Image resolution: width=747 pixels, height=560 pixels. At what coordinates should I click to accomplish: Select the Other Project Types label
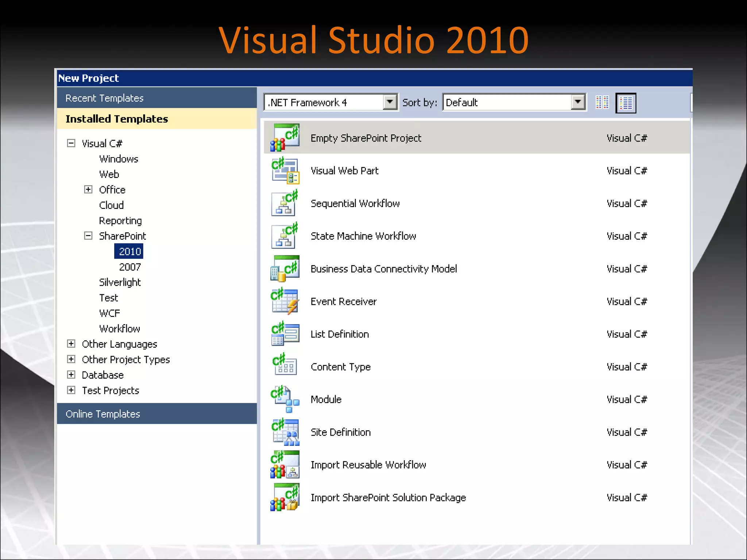click(126, 359)
